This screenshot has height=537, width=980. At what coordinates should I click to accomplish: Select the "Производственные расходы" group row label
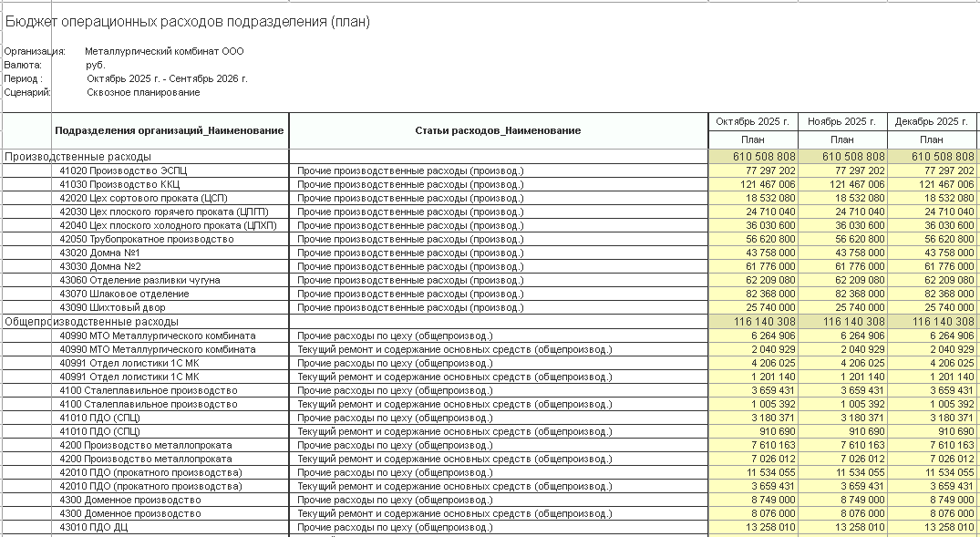click(66, 157)
